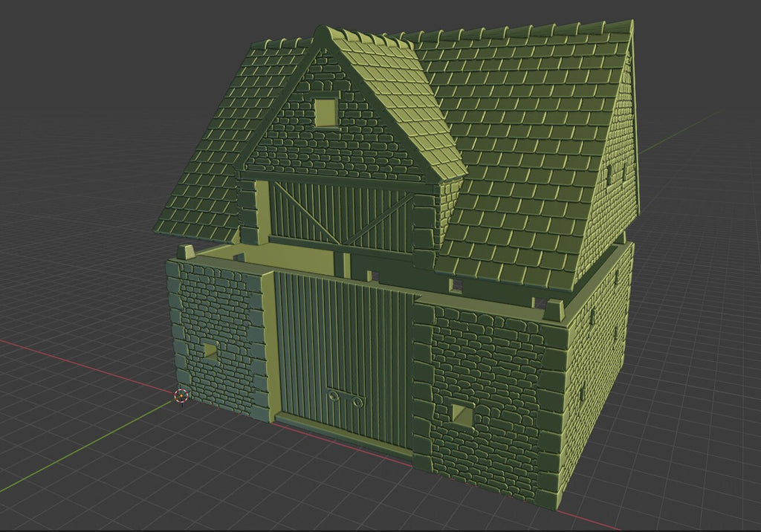The width and height of the screenshot is (761, 532).
Task: Click the 3D cursor at the origin
Action: click(x=181, y=396)
